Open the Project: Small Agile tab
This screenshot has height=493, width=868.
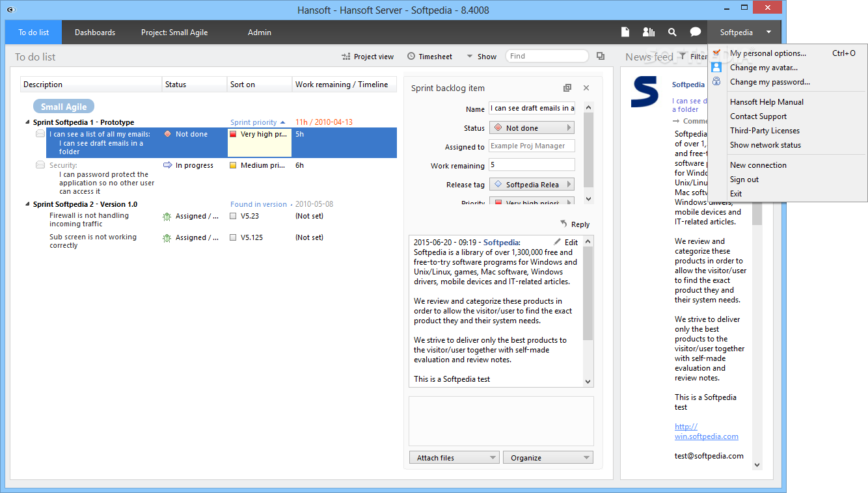pos(174,32)
